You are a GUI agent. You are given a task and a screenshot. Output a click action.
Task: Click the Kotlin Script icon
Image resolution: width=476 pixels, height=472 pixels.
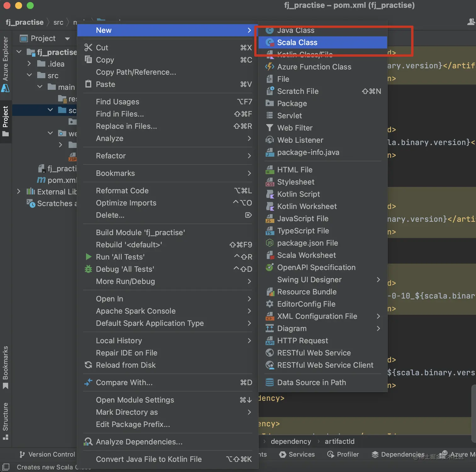coord(270,194)
